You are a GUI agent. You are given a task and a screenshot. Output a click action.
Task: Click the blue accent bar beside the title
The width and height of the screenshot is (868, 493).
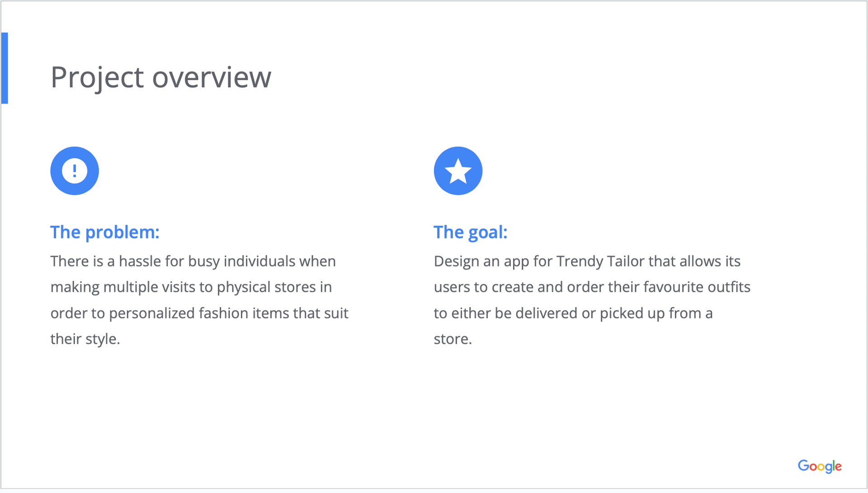[x=5, y=68]
